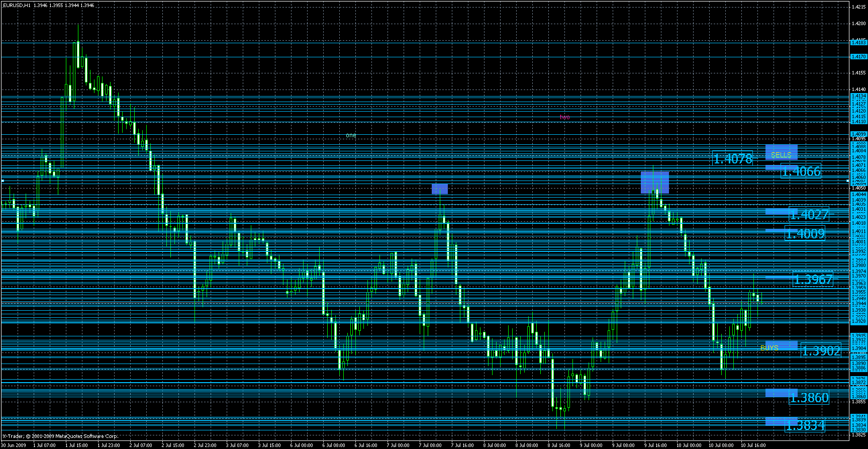Select the green "one" text label
868x449 pixels.
pos(351,135)
